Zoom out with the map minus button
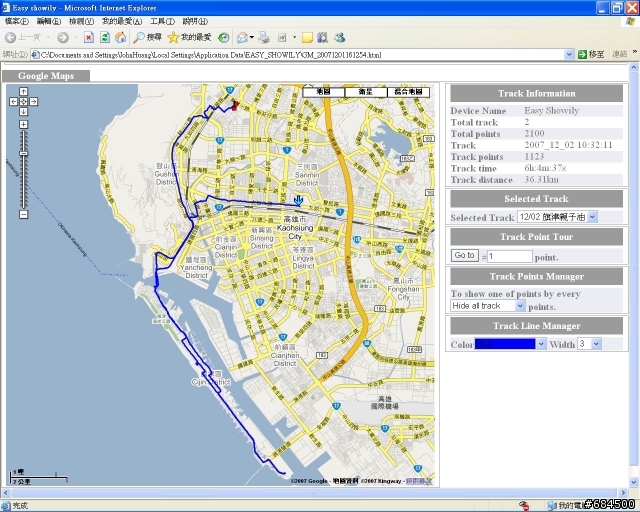Image resolution: width=640 pixels, height=512 pixels. 24,214
